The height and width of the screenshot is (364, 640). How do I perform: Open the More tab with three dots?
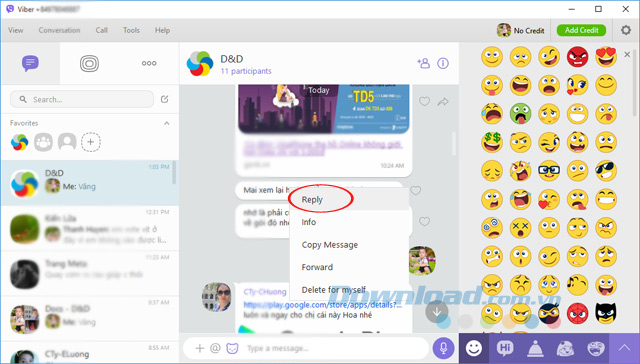coord(149,63)
